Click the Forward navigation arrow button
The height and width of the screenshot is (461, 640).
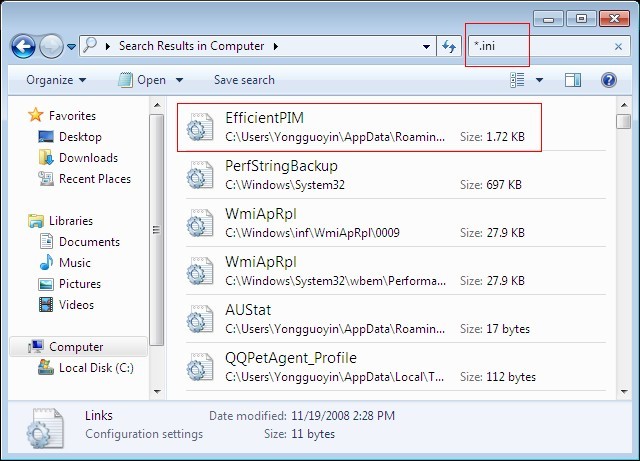(51, 46)
